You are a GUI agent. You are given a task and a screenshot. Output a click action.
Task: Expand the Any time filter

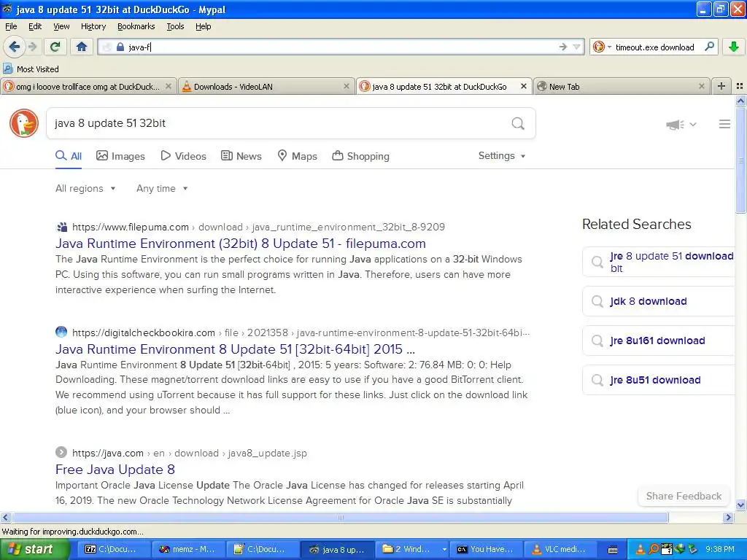(162, 189)
